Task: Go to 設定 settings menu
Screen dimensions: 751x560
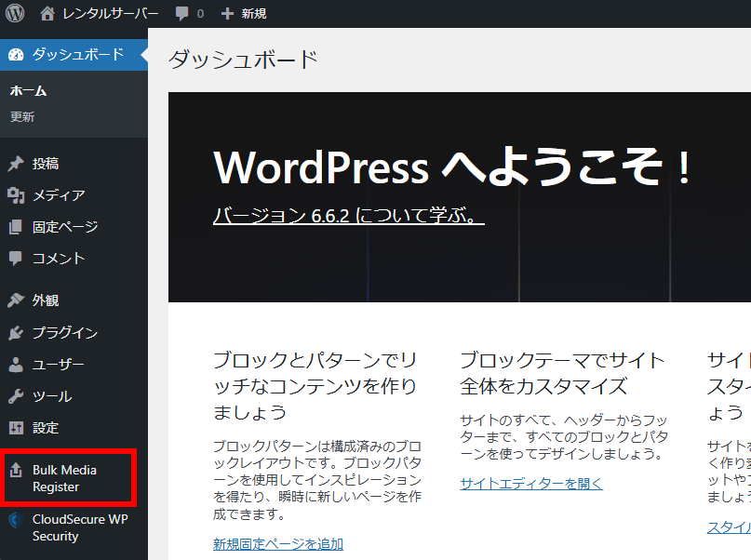Action: tap(46, 428)
